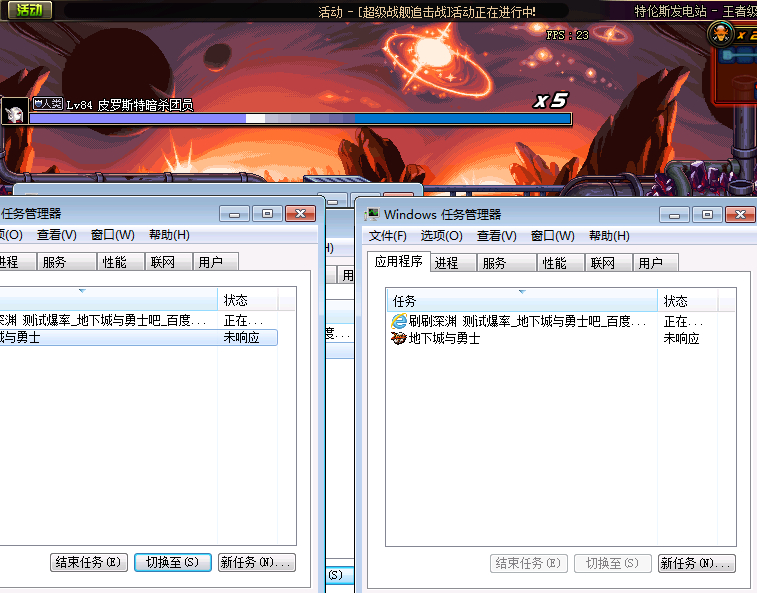Image resolution: width=757 pixels, height=593 pixels.
Task: Select 地下城与勇士 task row in right window
Action: click(x=552, y=338)
